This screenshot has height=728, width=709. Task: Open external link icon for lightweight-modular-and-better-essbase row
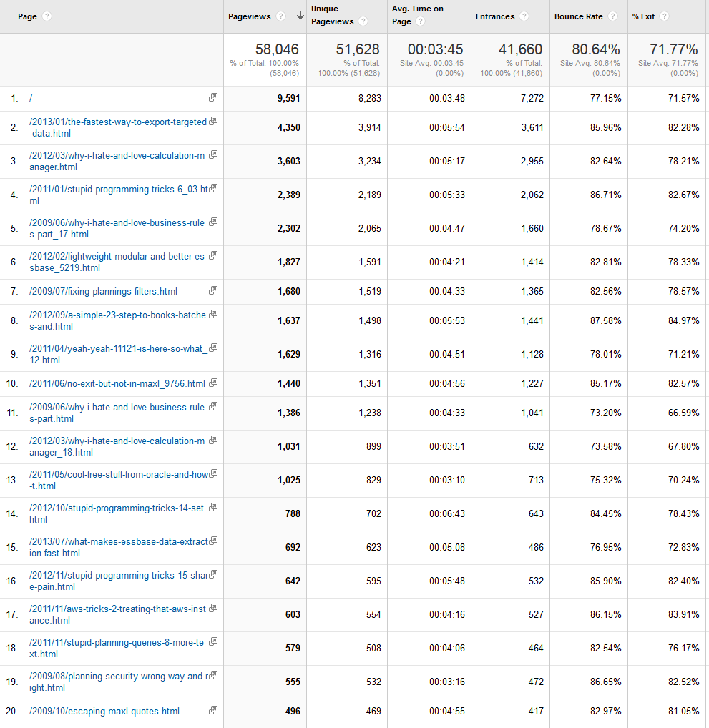coord(213,255)
